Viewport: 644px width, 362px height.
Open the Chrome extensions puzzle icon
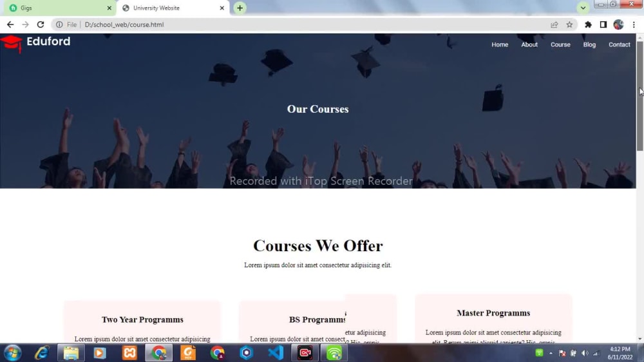tap(588, 24)
